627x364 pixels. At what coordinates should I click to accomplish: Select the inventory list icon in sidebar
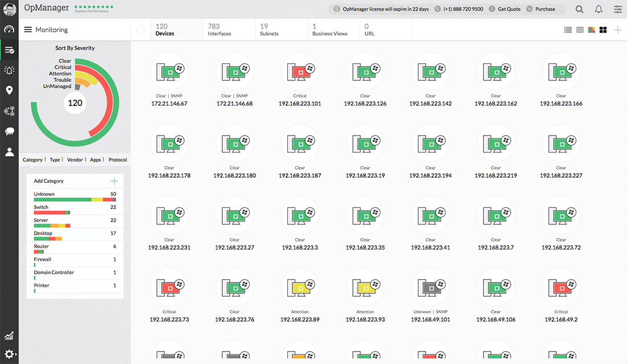pyautogui.click(x=9, y=50)
